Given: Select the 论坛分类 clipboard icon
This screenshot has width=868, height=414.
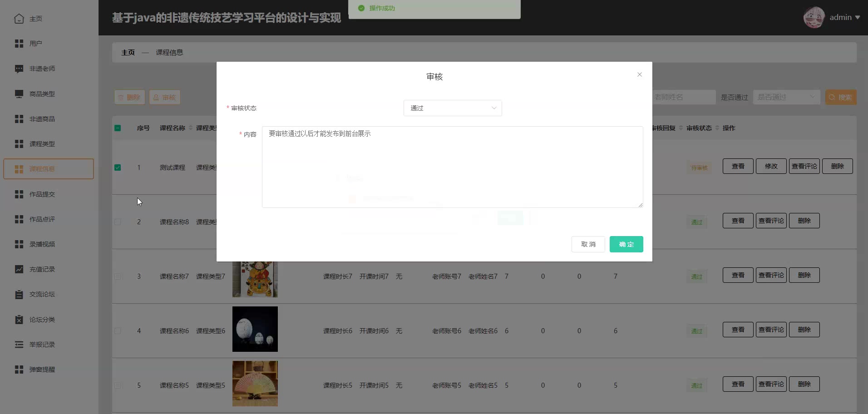Looking at the screenshot, I should click(x=19, y=320).
